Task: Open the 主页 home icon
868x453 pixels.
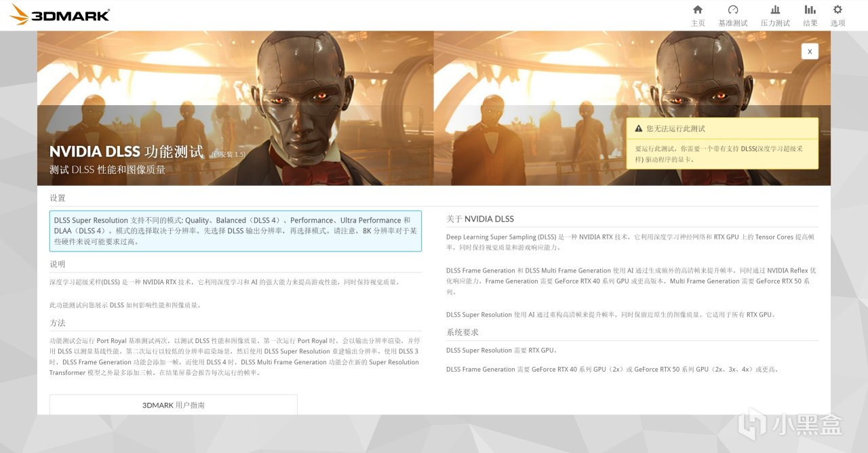Action: (697, 9)
